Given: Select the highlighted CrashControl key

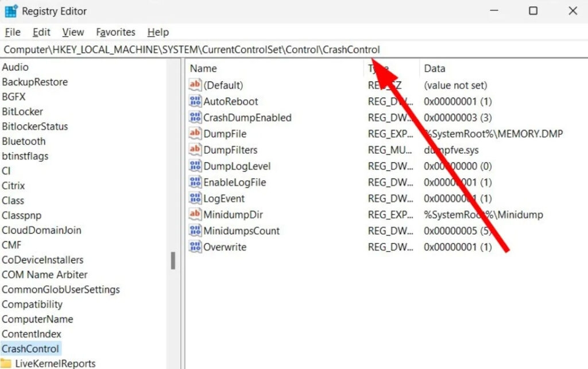Looking at the screenshot, I should pyautogui.click(x=30, y=349).
